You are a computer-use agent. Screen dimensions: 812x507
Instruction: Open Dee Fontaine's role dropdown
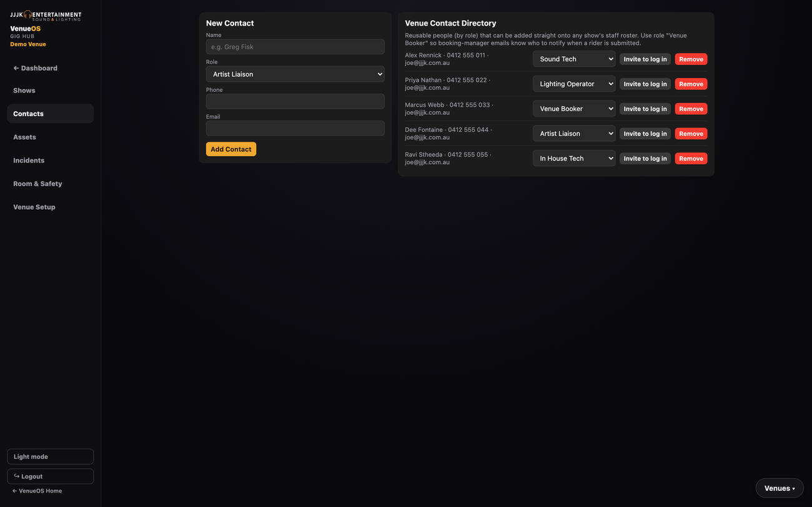(574, 134)
